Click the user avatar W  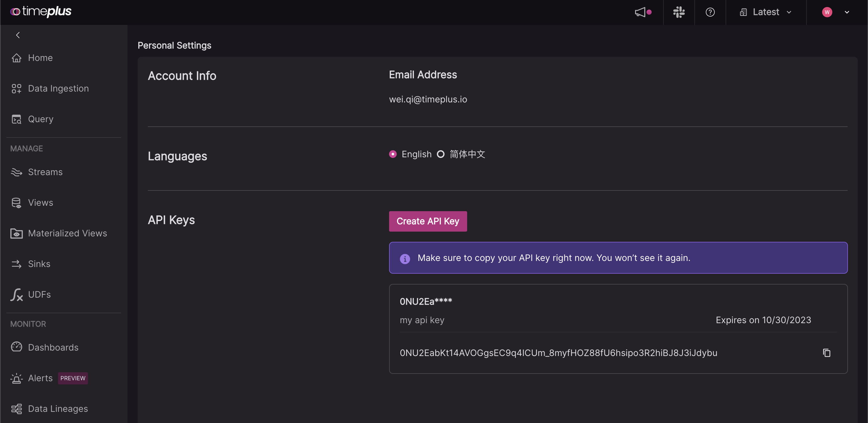[x=827, y=12]
